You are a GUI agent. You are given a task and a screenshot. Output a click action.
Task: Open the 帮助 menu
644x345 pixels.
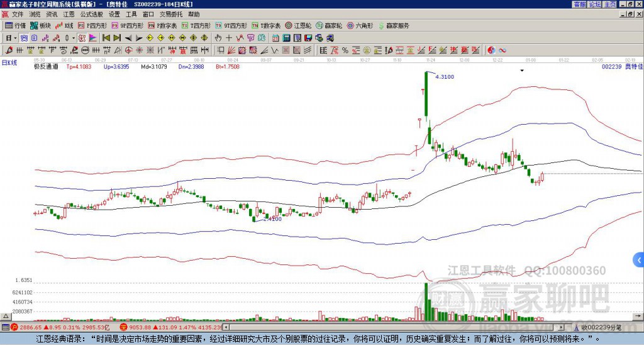(x=194, y=14)
